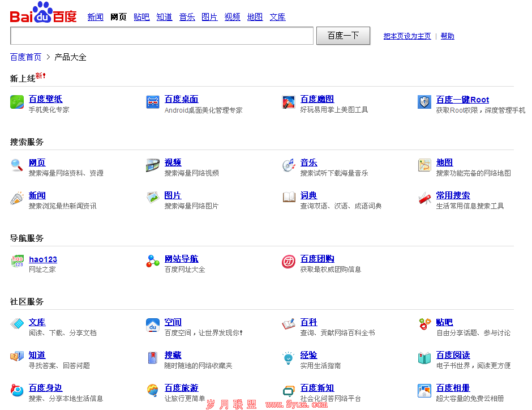This screenshot has height=410, width=532.
Task: Open the 图片 picture icon
Action: point(153,197)
